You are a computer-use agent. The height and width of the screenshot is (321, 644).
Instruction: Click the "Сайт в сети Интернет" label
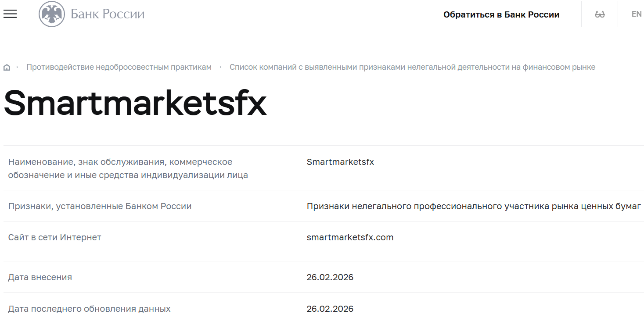click(x=54, y=237)
